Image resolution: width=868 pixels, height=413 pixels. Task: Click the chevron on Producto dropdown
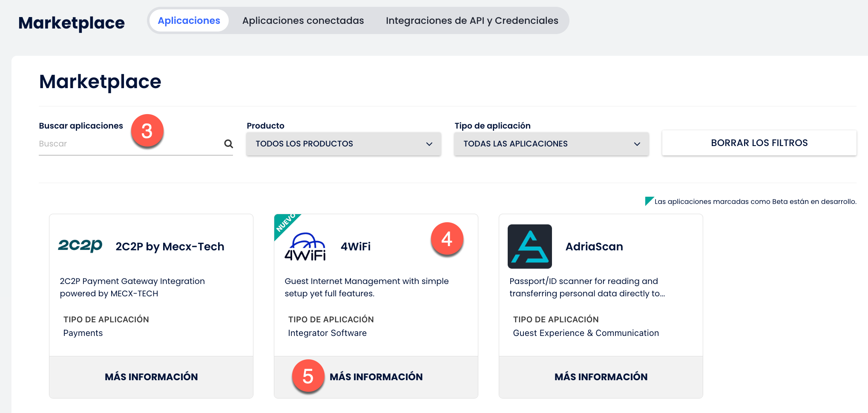429,144
